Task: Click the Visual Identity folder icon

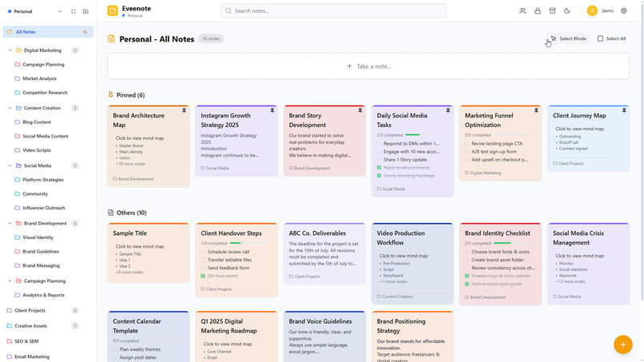Action: [18, 237]
